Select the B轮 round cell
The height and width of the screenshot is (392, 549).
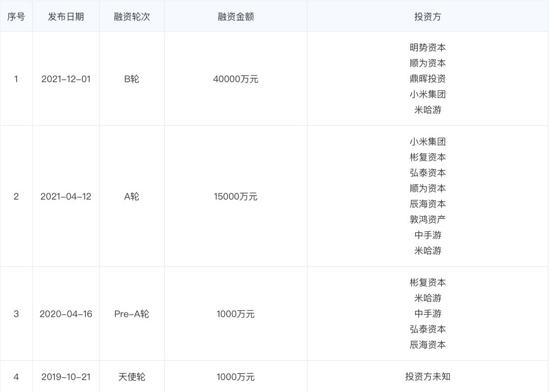(x=132, y=79)
